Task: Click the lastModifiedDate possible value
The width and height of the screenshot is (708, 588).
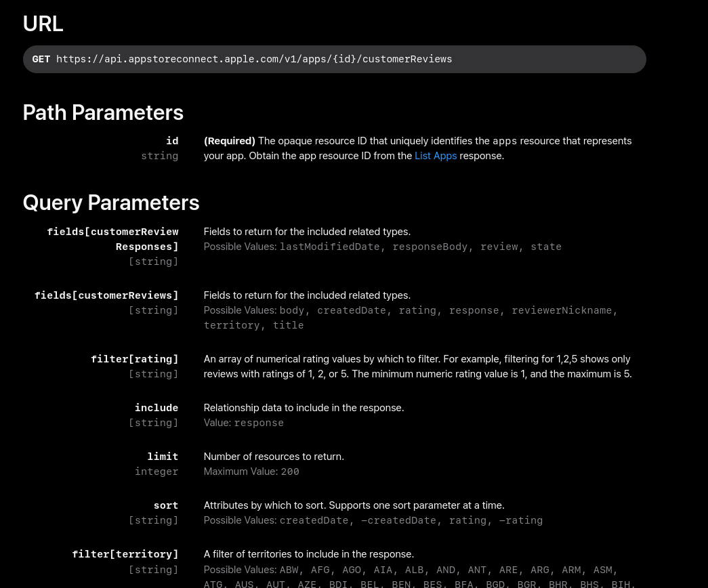Action: point(329,247)
